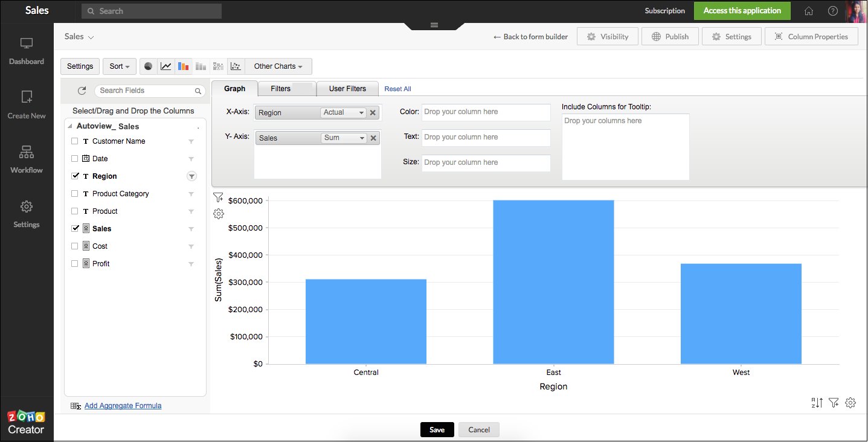This screenshot has width=868, height=442.
Task: Open the User Filters tab
Action: coord(347,89)
